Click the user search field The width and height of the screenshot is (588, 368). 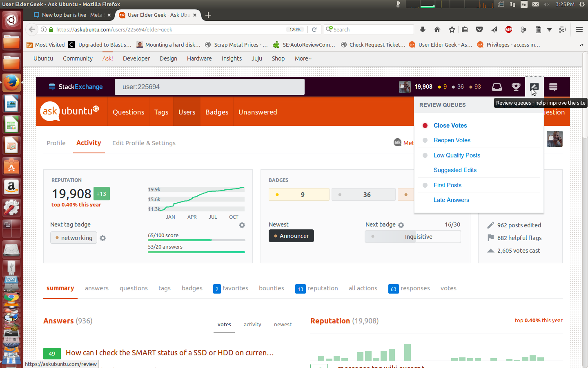point(209,87)
